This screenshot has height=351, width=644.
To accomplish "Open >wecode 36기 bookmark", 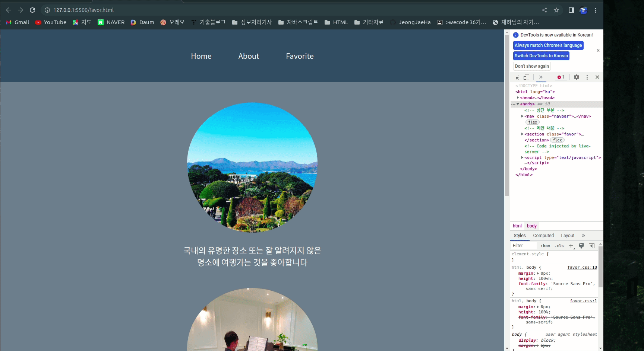I will (461, 22).
